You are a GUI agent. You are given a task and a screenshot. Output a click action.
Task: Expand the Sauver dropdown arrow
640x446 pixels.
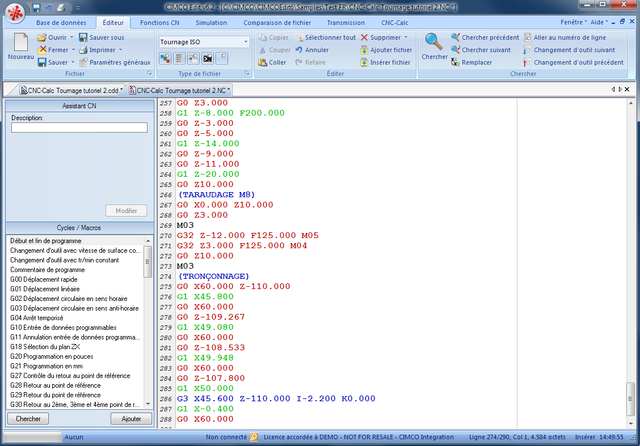click(73, 62)
